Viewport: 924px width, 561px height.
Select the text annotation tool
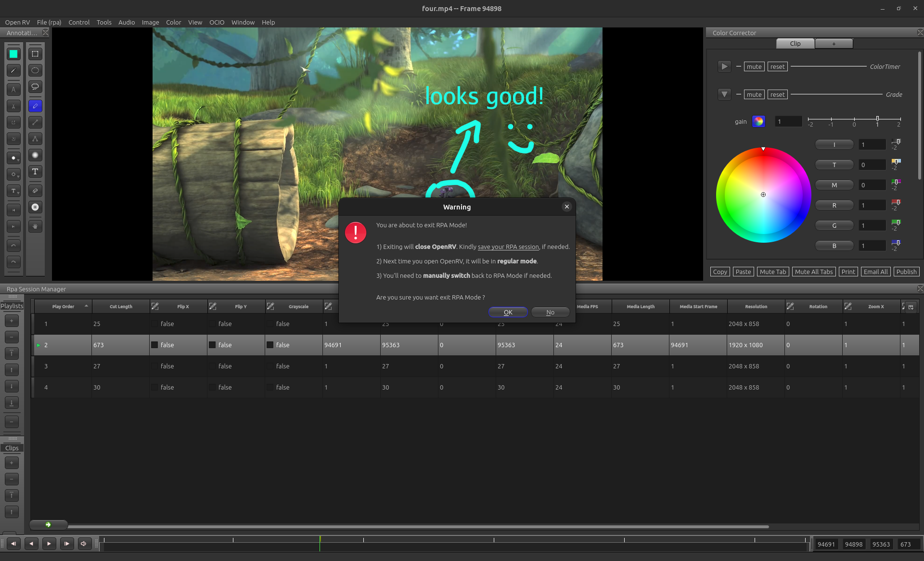35,171
